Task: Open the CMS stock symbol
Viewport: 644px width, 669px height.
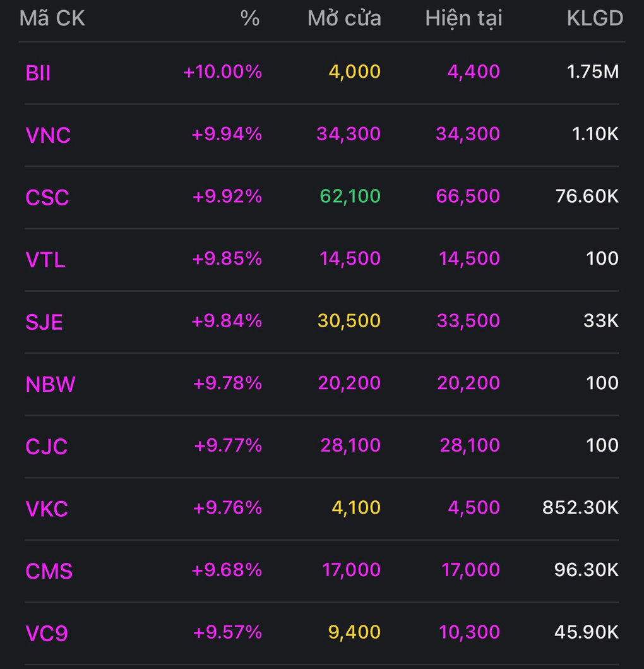Action: click(49, 571)
